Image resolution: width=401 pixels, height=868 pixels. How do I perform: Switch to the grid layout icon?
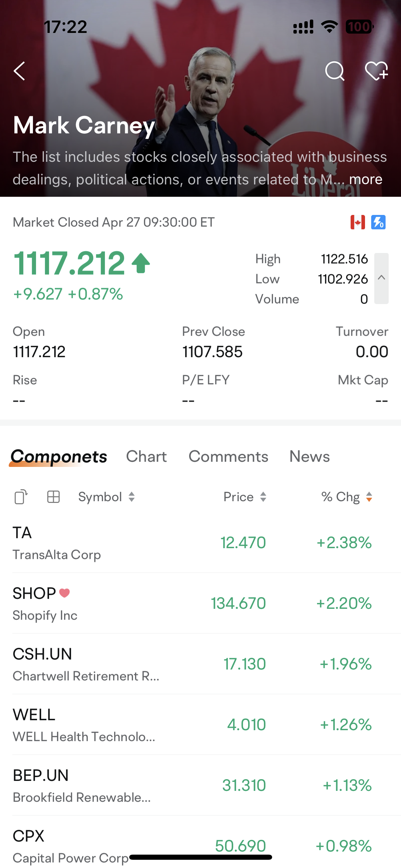click(x=53, y=497)
